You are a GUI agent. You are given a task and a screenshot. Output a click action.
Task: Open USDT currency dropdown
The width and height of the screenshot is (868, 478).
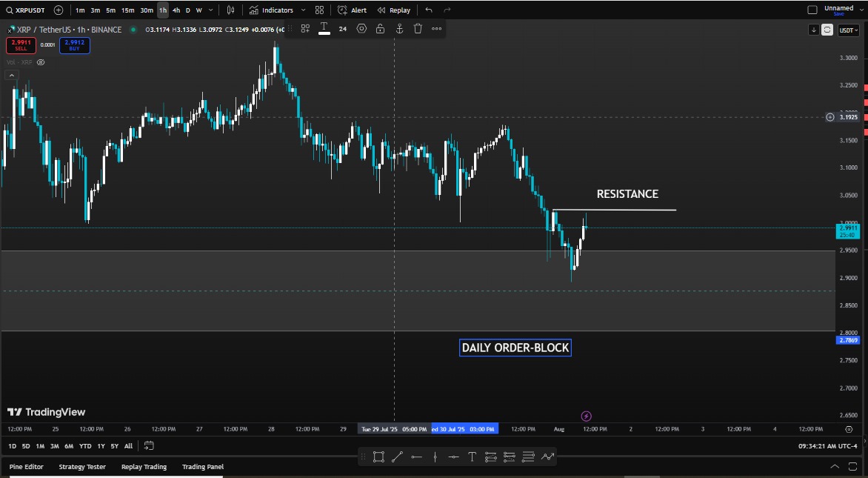(x=849, y=30)
